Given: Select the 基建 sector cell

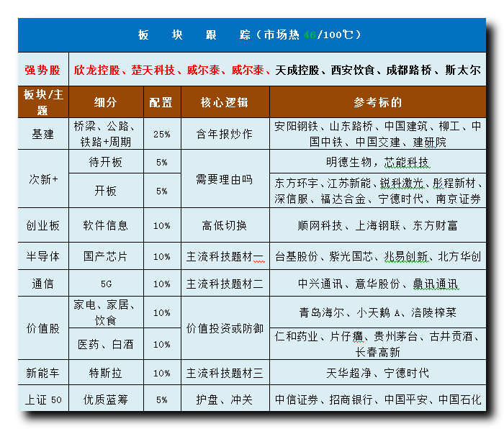Looking at the screenshot, I should coord(42,134).
